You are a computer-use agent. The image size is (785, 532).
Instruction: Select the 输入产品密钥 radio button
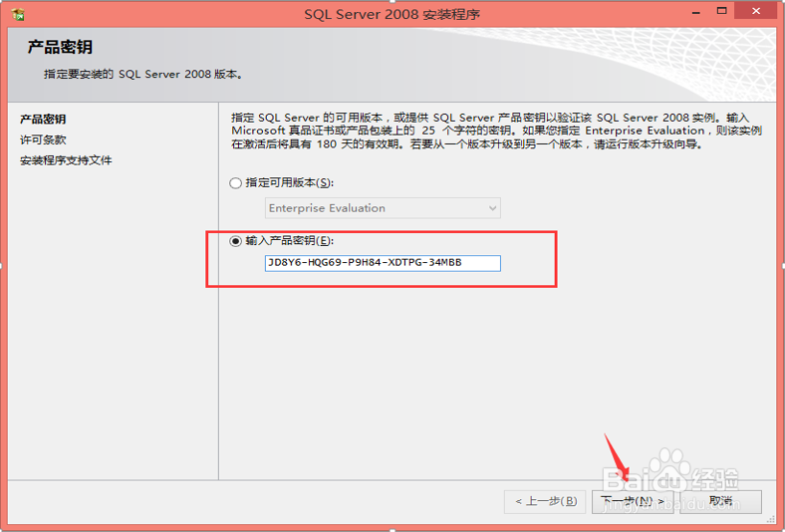pos(235,241)
